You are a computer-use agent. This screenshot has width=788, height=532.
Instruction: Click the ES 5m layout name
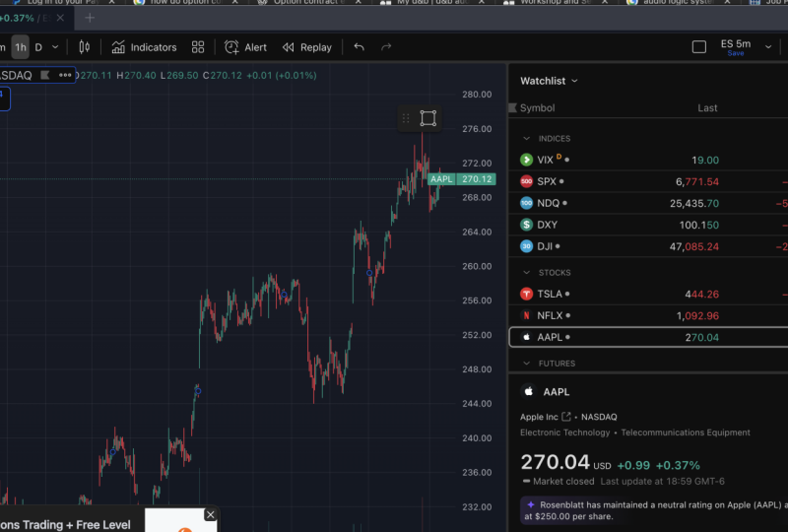736,43
